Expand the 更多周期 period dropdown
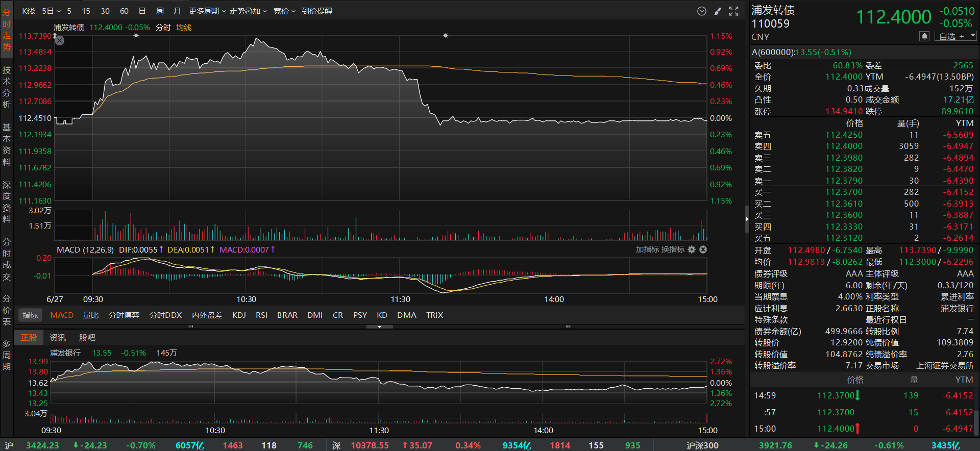This screenshot has height=451, width=980. (207, 11)
